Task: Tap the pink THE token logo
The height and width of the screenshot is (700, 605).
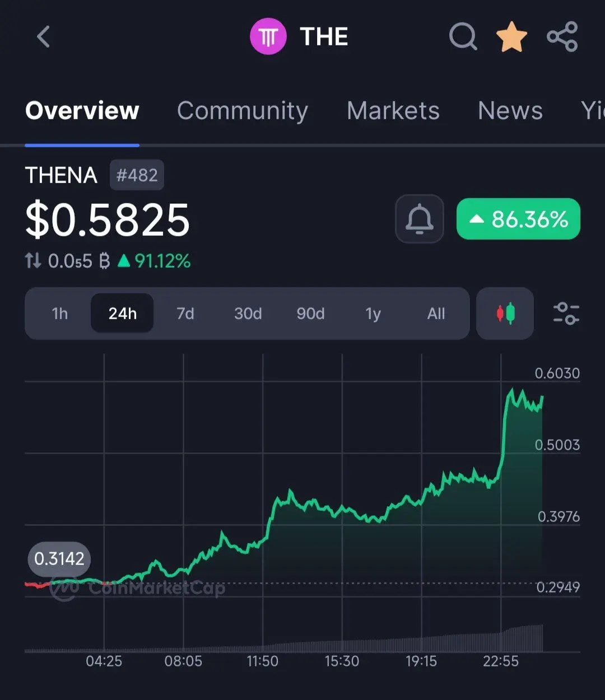Action: [268, 37]
